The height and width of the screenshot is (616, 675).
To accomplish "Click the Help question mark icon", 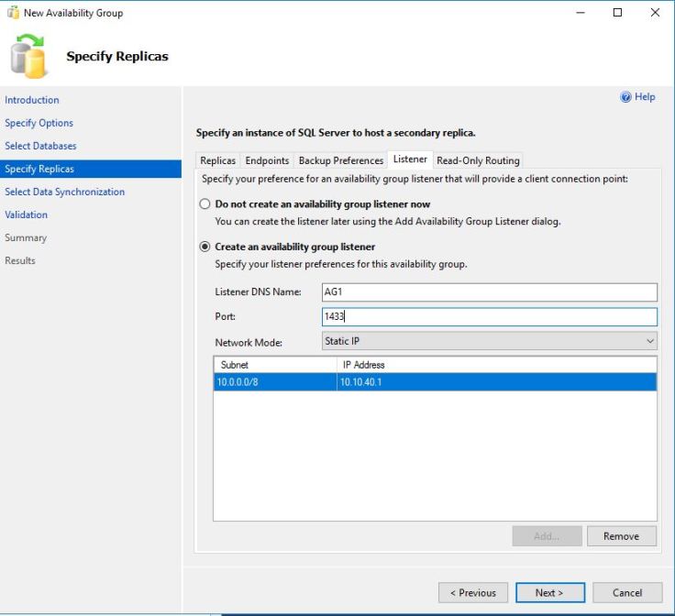I will coord(625,97).
